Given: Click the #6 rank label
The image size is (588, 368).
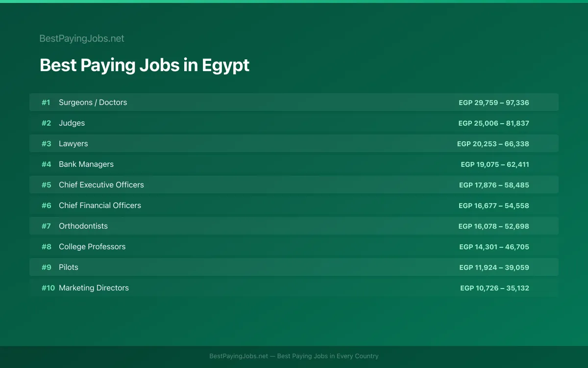Looking at the screenshot, I should [46, 206].
